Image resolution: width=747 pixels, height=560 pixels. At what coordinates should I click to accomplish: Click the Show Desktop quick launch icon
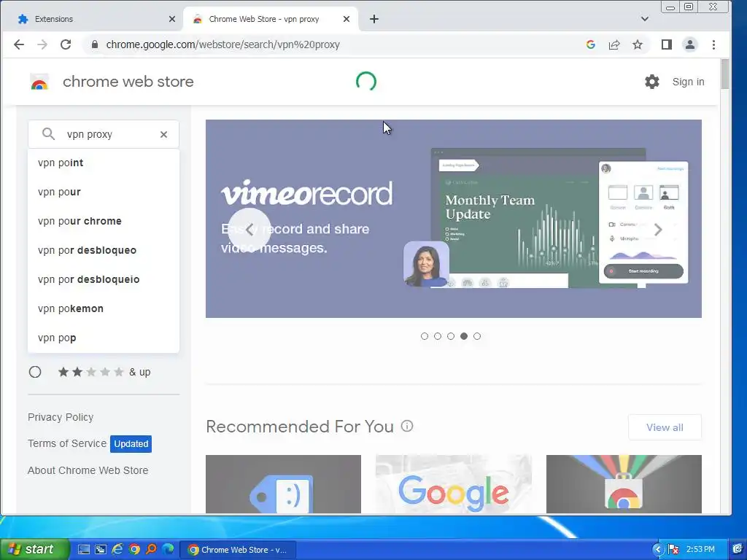pos(83,550)
